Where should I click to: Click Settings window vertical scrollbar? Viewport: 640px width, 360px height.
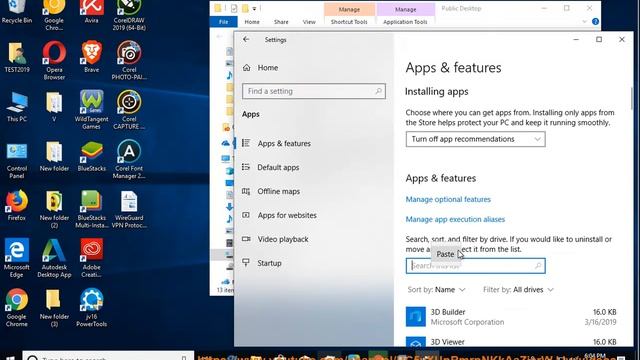[632, 98]
